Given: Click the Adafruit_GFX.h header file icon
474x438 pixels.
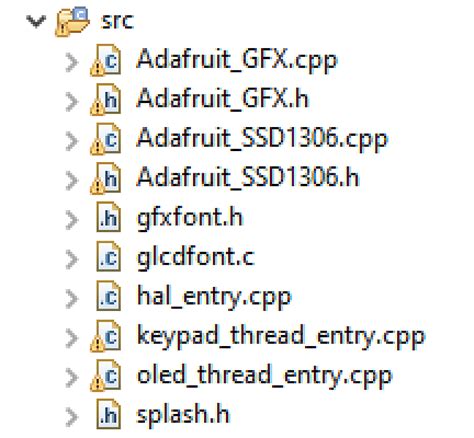Looking at the screenshot, I should pos(106,100).
